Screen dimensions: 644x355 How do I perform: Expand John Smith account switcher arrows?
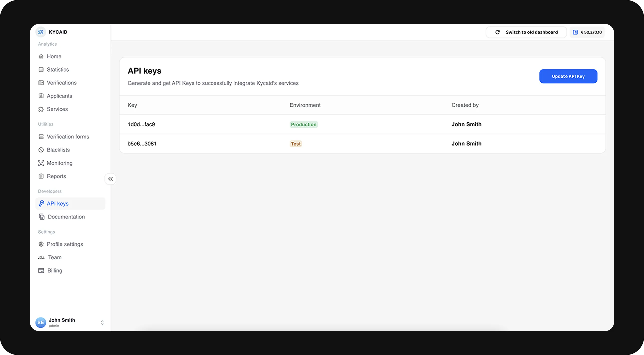tap(102, 323)
